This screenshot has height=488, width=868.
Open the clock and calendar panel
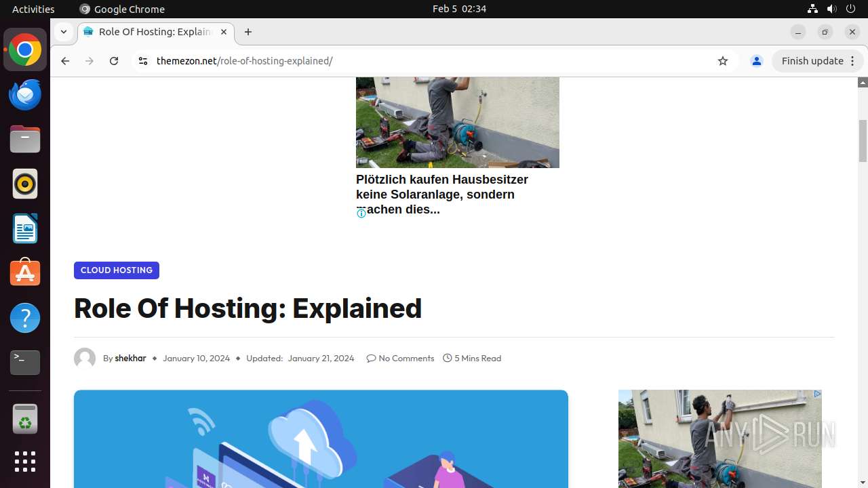(x=459, y=9)
